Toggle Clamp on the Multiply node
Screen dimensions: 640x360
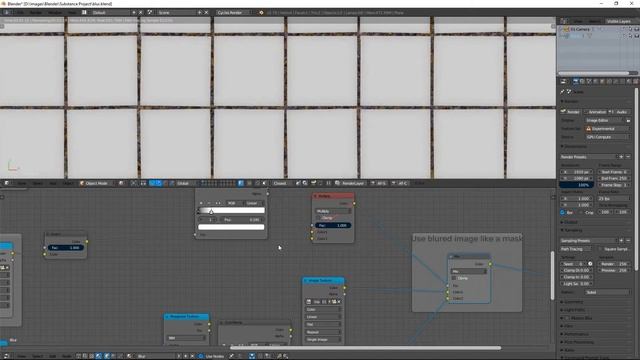tap(319, 218)
